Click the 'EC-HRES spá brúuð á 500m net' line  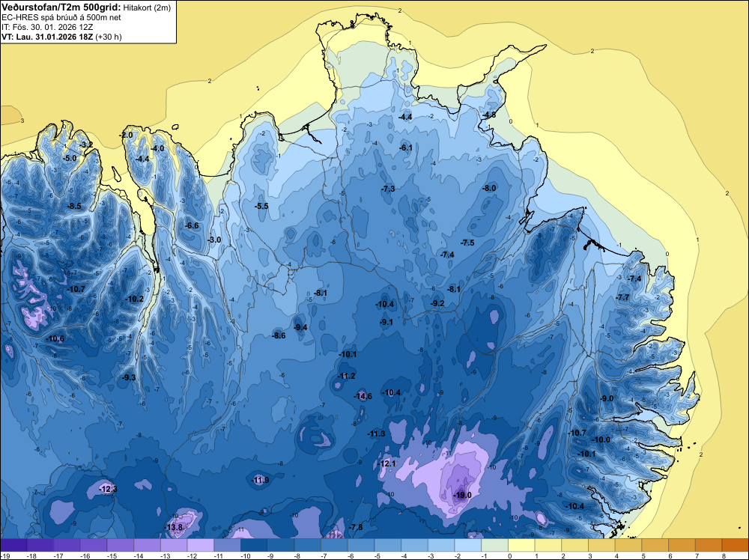click(61, 18)
